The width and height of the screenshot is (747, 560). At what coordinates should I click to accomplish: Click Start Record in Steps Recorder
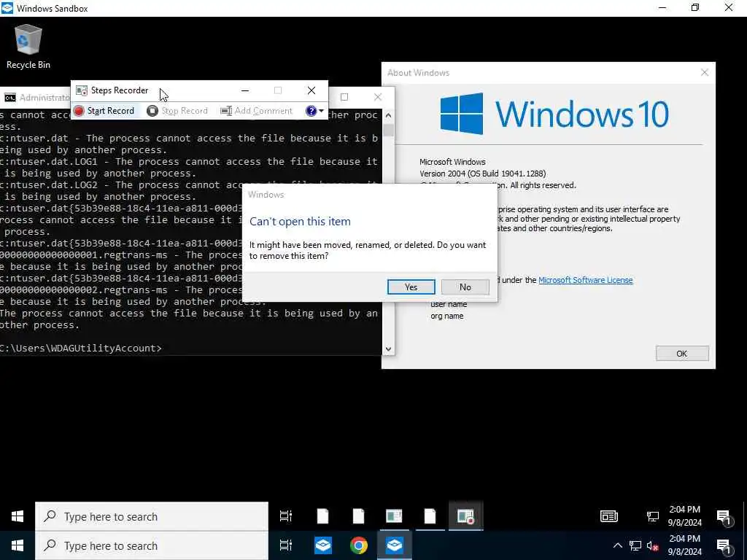[x=104, y=111]
